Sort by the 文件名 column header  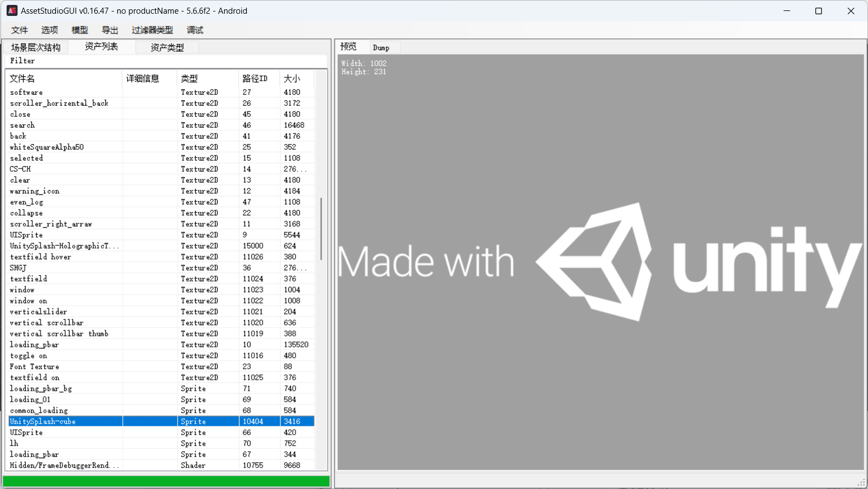point(64,78)
